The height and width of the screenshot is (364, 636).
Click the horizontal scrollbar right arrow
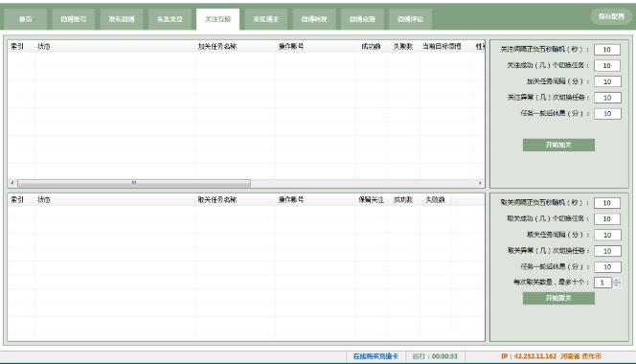480,183
